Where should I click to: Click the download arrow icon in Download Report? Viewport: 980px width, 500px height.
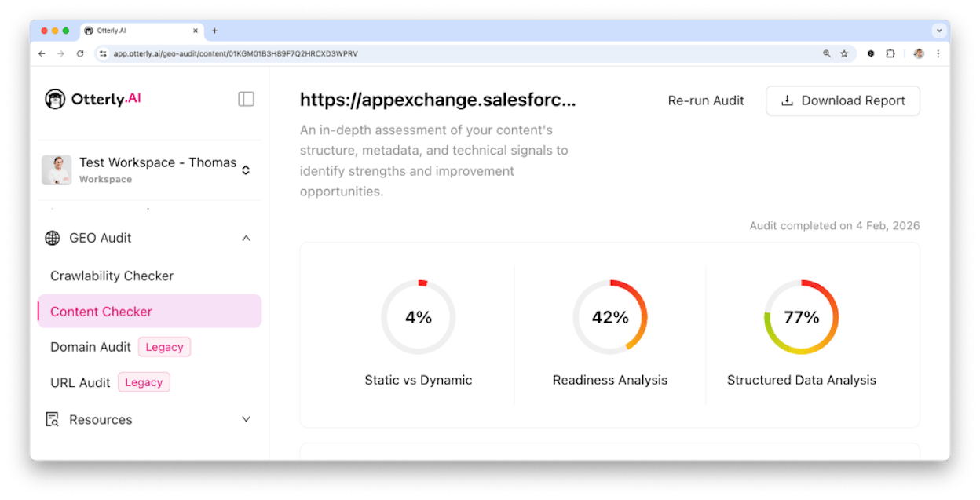787,100
